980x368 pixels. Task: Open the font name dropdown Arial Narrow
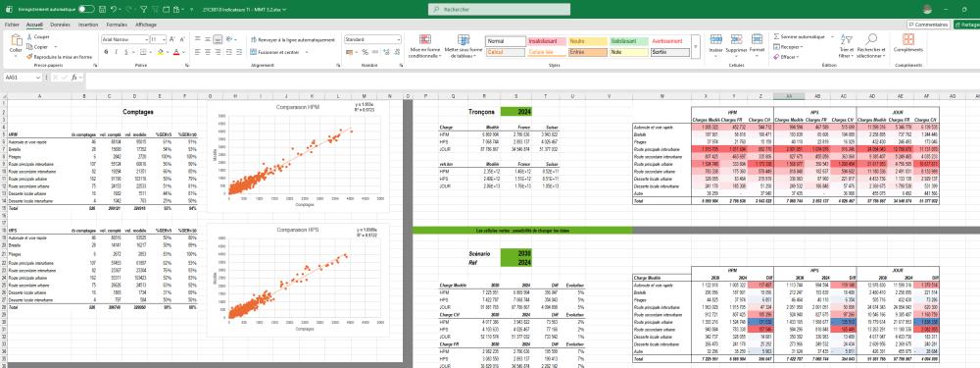tap(125, 39)
